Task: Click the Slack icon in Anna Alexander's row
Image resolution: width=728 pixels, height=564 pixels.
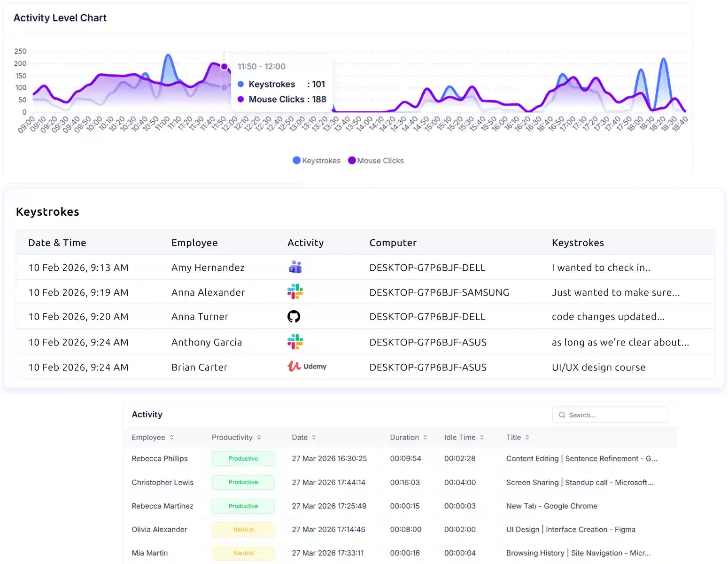Action: point(295,292)
